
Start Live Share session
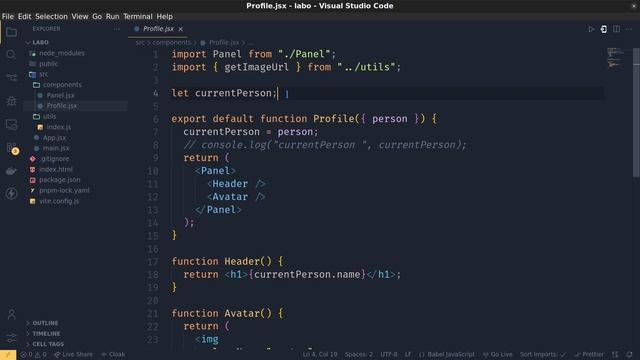click(73, 355)
